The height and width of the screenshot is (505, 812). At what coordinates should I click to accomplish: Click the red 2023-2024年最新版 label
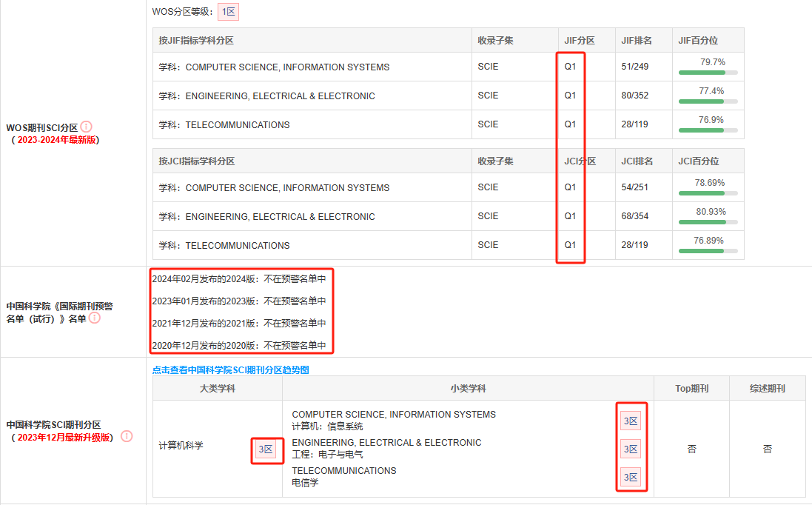[x=57, y=140]
